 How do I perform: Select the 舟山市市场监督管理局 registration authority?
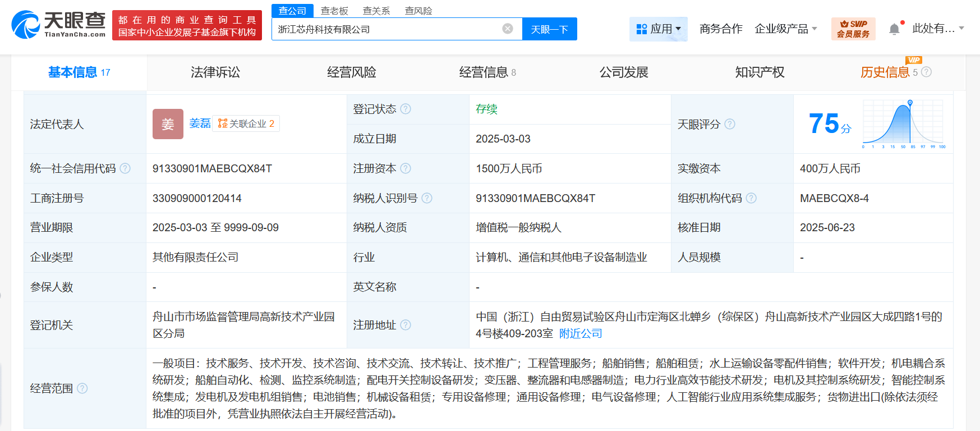[243, 325]
